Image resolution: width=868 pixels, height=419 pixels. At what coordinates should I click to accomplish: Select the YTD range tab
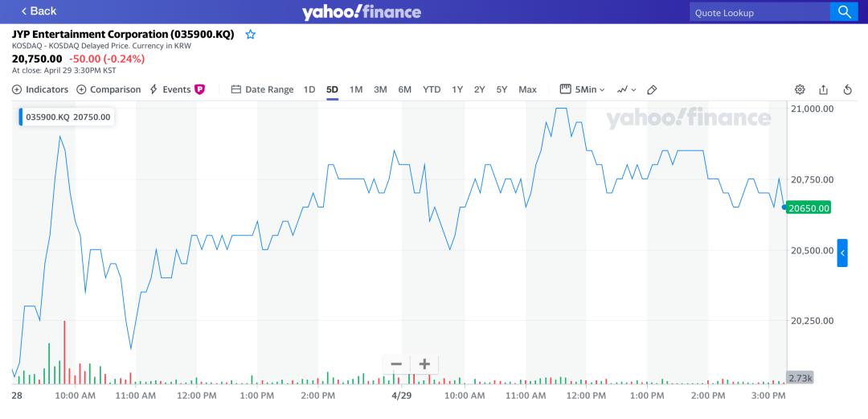pyautogui.click(x=432, y=89)
